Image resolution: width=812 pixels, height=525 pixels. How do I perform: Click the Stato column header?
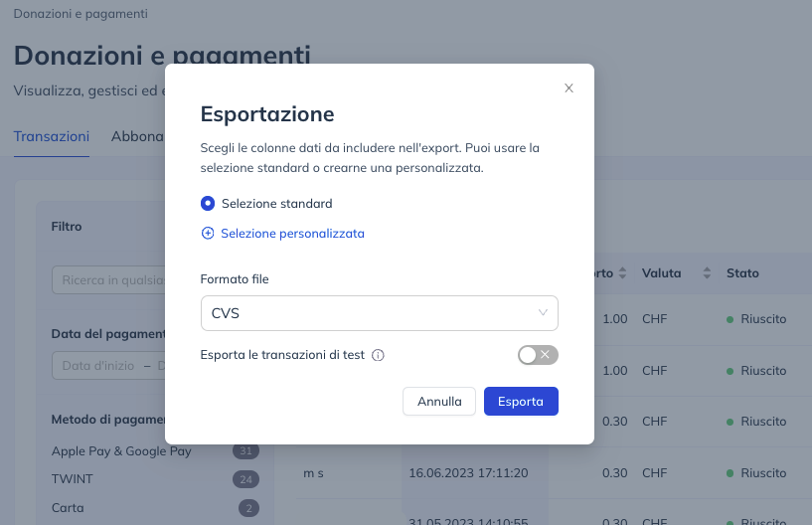(x=742, y=273)
